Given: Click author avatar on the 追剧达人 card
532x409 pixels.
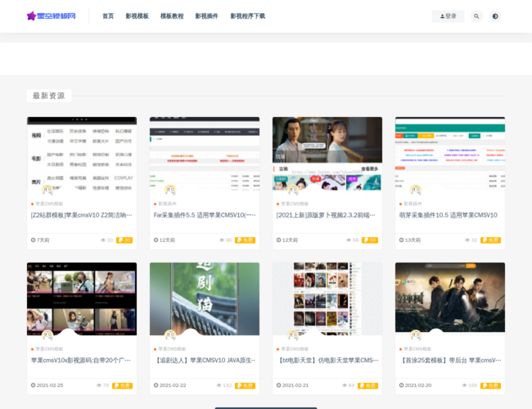Looking at the screenshot, I should click(x=170, y=335).
